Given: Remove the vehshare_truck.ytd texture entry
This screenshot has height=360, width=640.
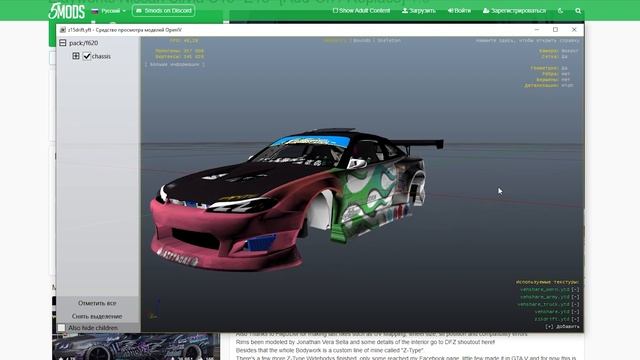Looking at the screenshot, I should tap(575, 304).
